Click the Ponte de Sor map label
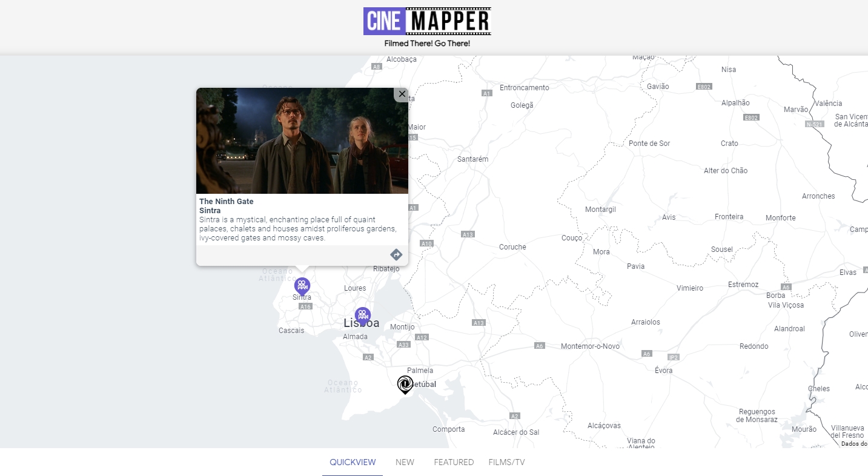This screenshot has height=476, width=868. pyautogui.click(x=649, y=144)
